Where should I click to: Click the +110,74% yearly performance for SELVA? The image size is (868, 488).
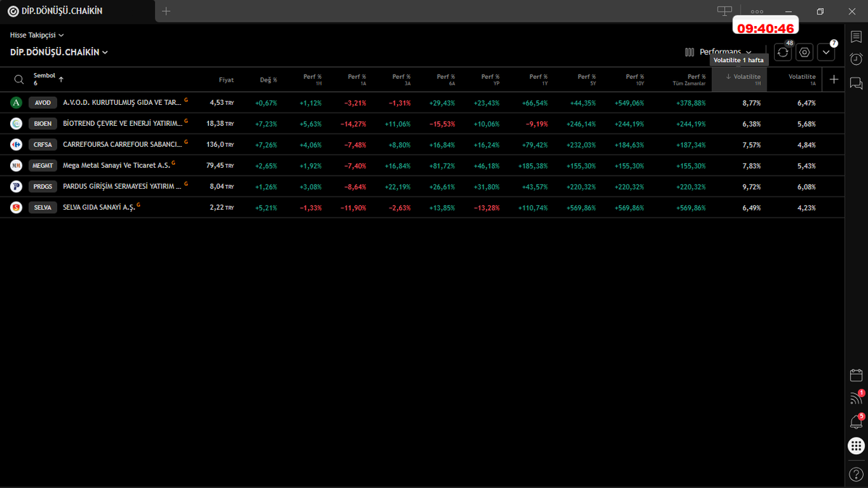(532, 207)
